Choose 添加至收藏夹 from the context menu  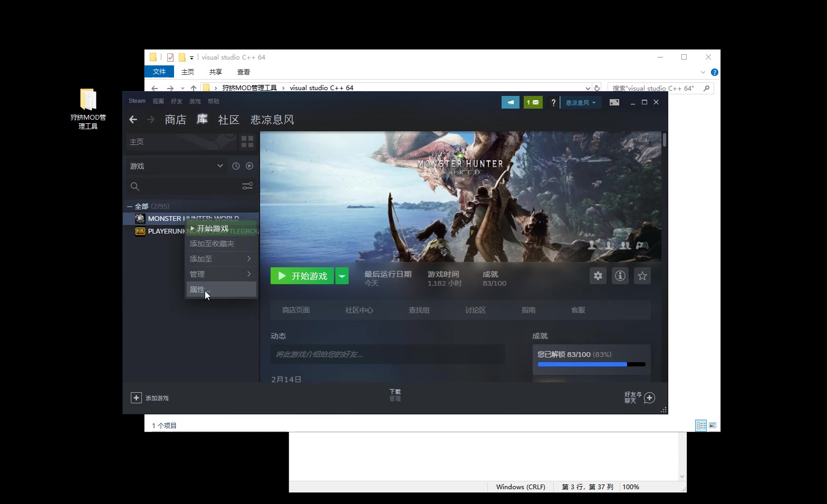click(x=222, y=244)
